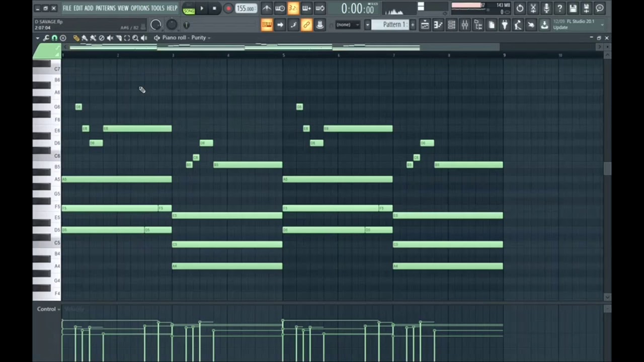Click the question mark help icon
The width and height of the screenshot is (644, 362).
[559, 8]
